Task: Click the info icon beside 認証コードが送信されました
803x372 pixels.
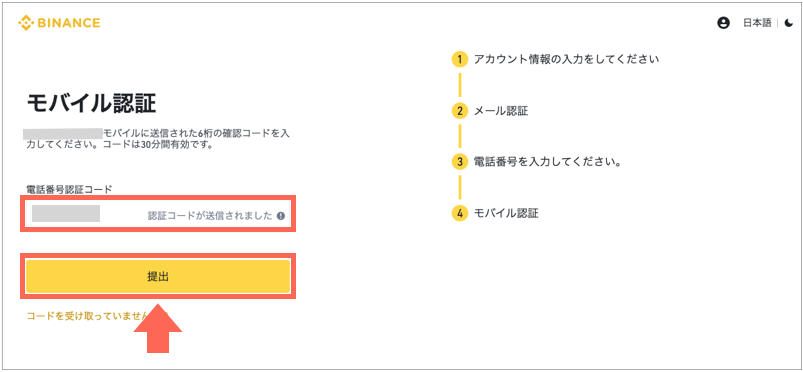Action: coord(281,216)
